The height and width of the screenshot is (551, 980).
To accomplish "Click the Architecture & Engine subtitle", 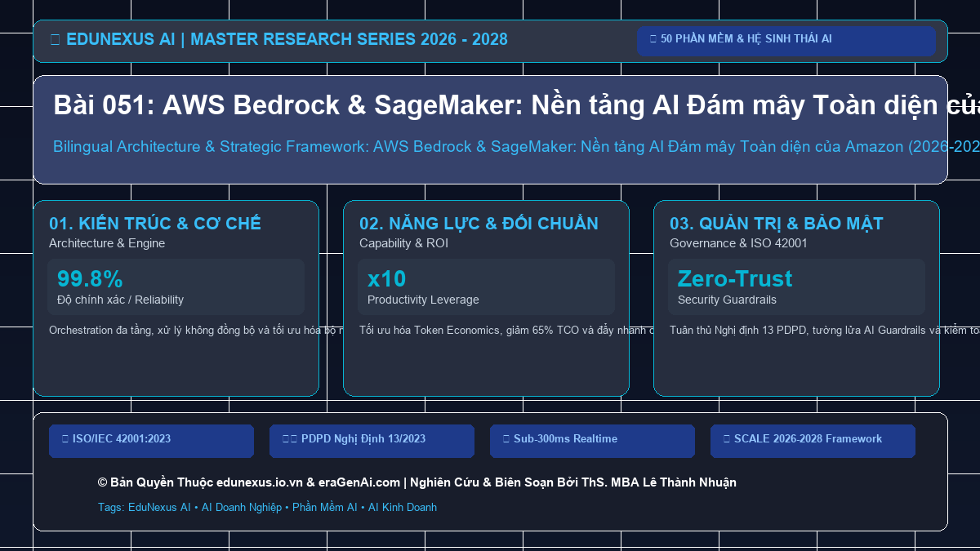I will pos(107,243).
